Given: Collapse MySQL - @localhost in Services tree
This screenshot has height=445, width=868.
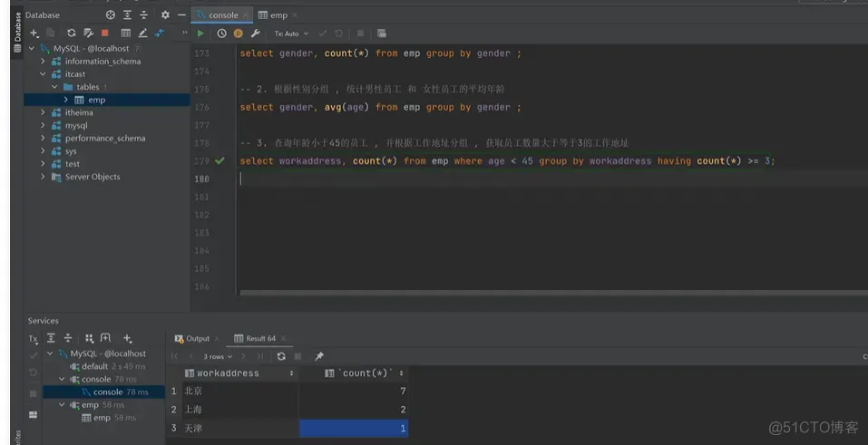Looking at the screenshot, I should 50,353.
